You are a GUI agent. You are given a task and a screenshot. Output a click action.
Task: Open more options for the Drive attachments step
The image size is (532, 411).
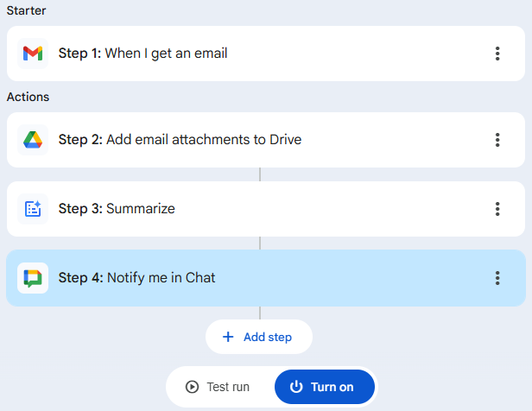tap(497, 140)
